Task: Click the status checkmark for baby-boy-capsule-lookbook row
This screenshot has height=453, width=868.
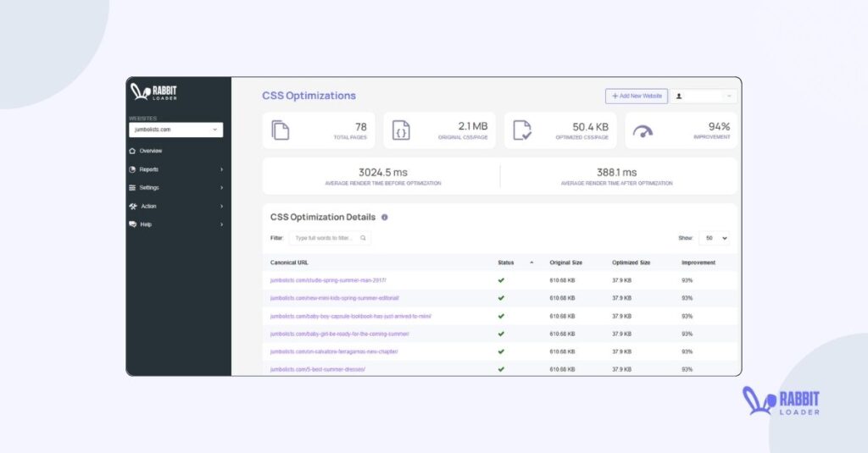Action: click(x=501, y=317)
